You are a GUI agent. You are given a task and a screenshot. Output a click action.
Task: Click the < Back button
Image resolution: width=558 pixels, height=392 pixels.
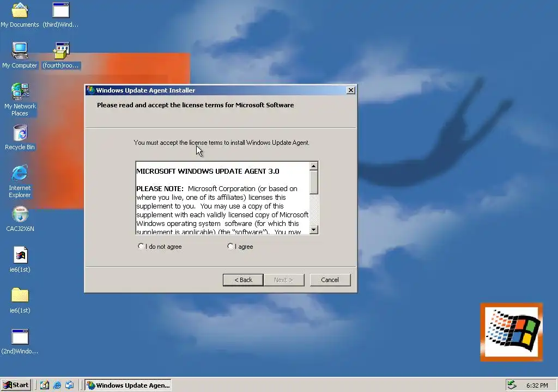[x=243, y=280]
